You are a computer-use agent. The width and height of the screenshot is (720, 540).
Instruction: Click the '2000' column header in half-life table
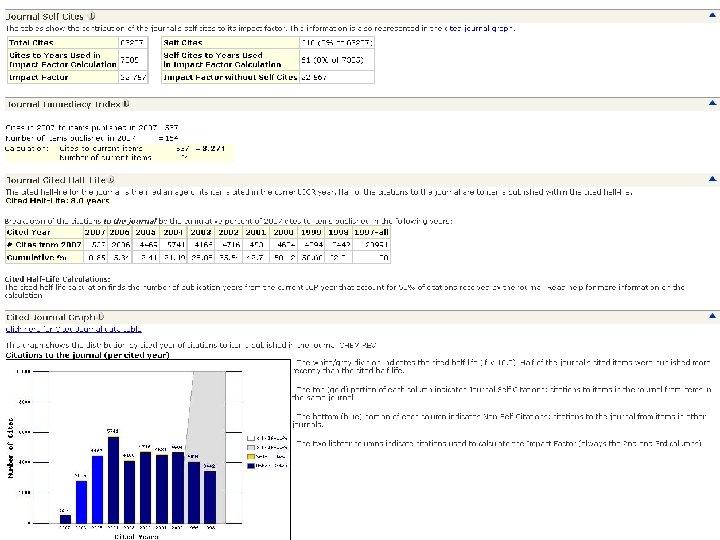click(283, 232)
